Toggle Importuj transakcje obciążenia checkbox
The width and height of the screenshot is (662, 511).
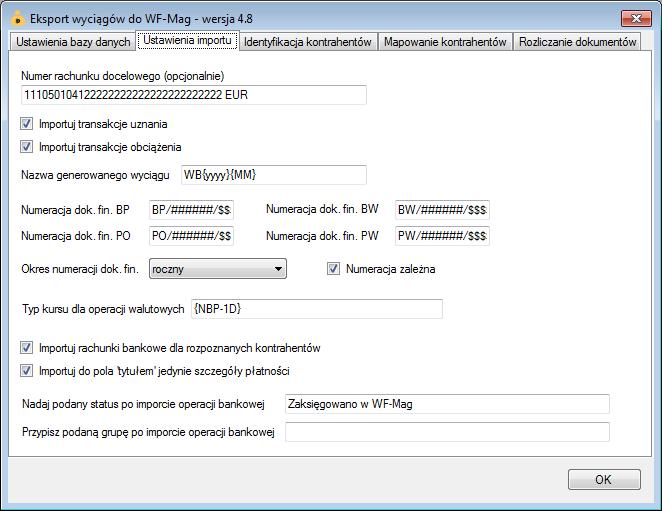[x=27, y=147]
